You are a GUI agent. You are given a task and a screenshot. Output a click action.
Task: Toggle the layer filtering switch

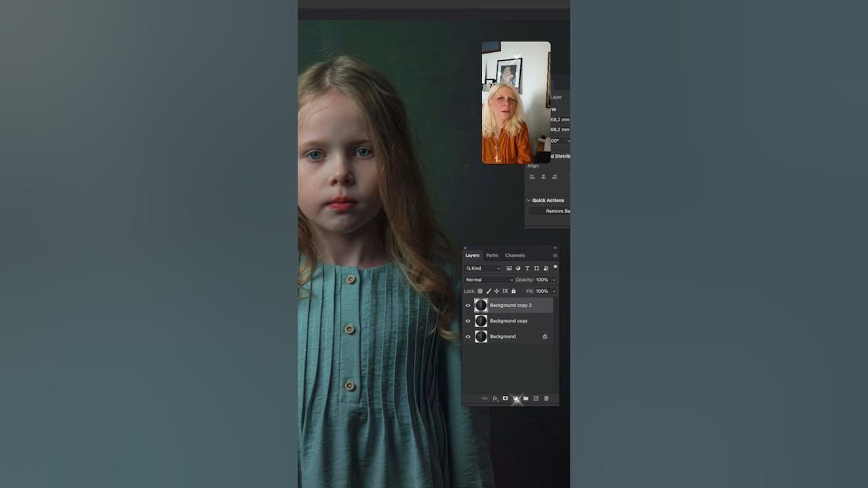(555, 267)
